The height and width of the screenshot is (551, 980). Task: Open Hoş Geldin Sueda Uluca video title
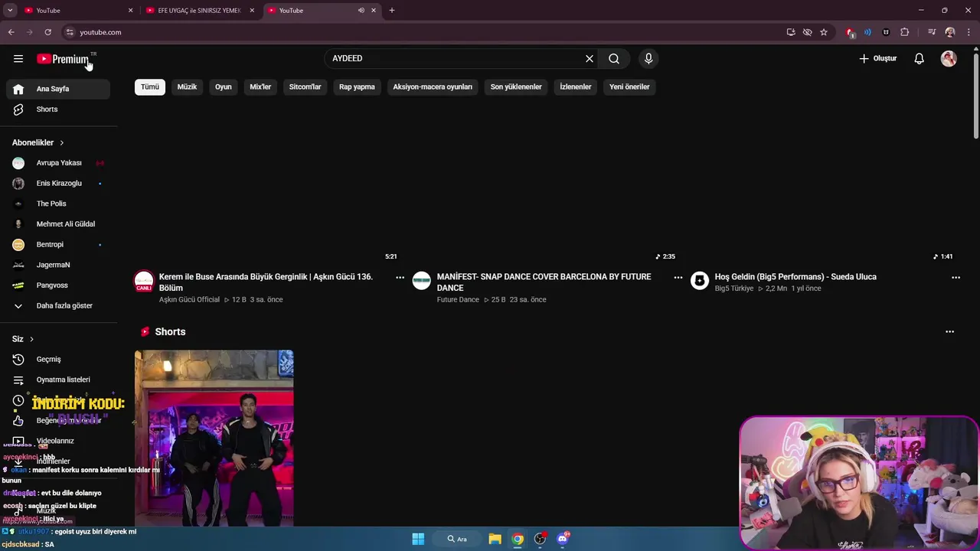tap(795, 277)
